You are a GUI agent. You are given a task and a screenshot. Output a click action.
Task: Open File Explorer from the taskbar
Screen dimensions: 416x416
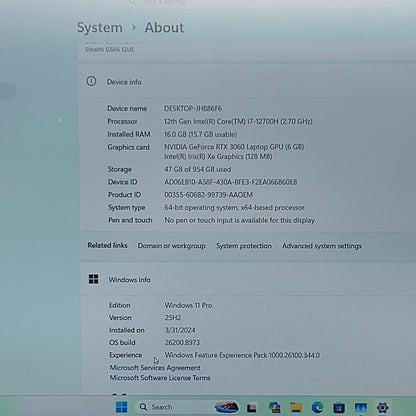[x=296, y=407]
